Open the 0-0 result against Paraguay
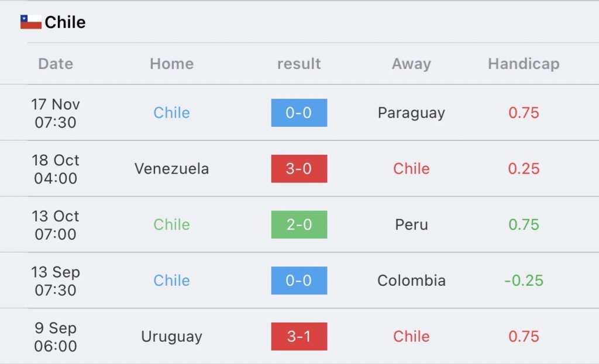 pyautogui.click(x=299, y=113)
